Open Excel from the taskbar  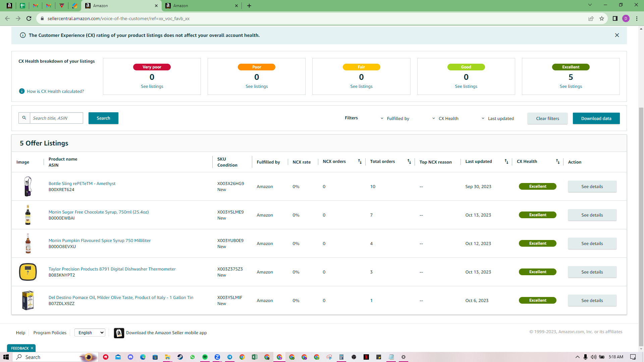coord(255,357)
